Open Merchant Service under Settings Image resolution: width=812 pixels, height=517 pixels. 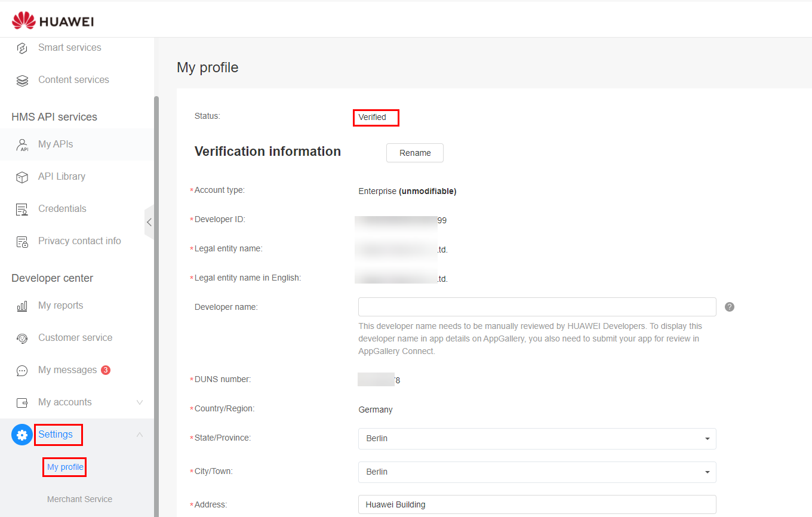point(79,499)
